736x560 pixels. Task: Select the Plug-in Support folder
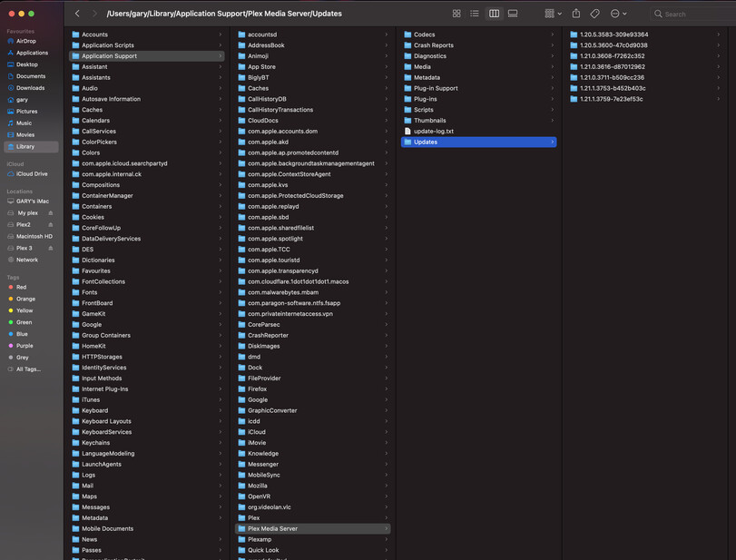[x=479, y=88]
